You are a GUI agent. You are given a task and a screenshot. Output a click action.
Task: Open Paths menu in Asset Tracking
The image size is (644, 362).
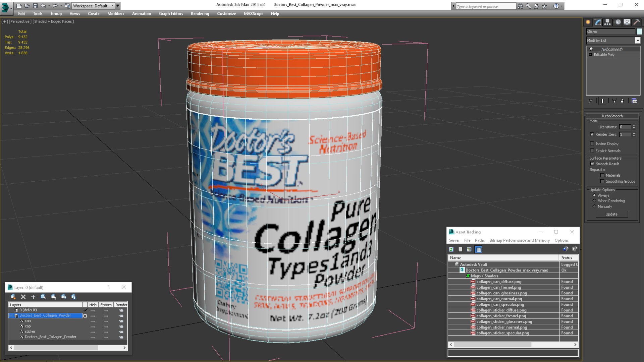[x=480, y=240]
